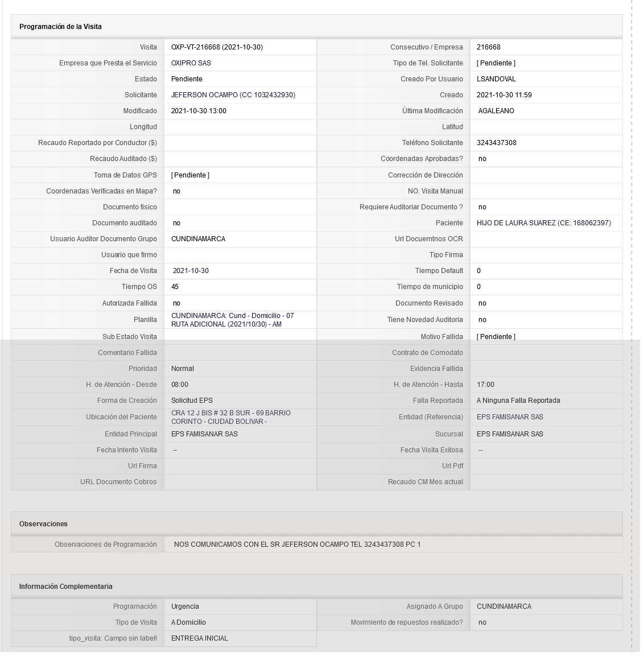Viewport: 644px width, 656px height.
Task: Click the Programación de la Visita header
Action: pyautogui.click(x=61, y=27)
